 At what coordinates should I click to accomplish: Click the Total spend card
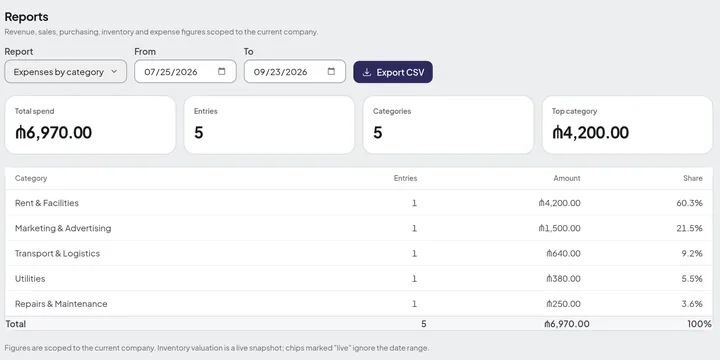coord(90,125)
